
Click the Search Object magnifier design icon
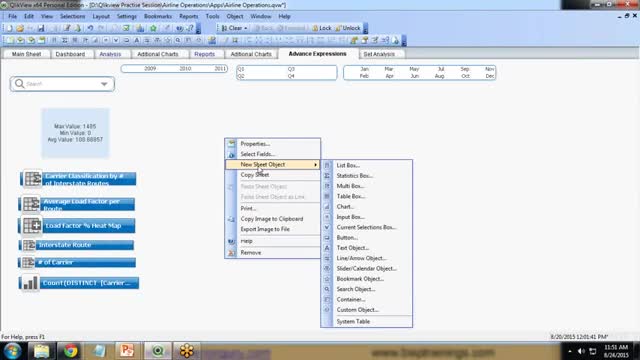(x=178, y=40)
